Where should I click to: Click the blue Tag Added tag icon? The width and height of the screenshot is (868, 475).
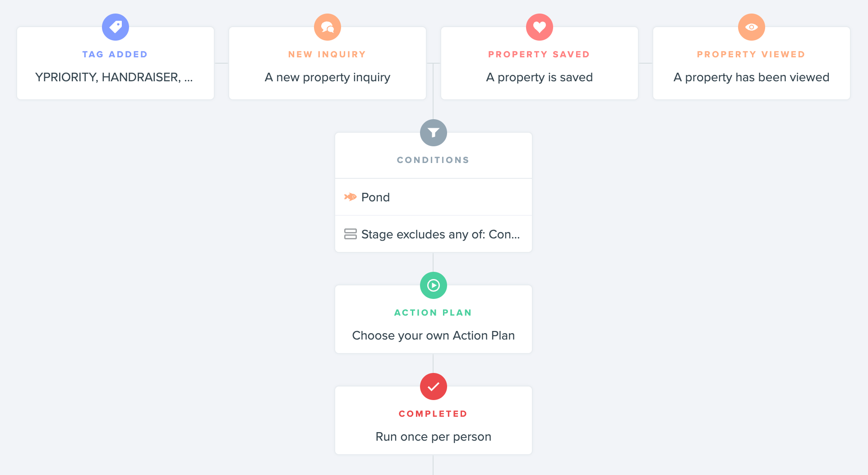[x=115, y=27]
